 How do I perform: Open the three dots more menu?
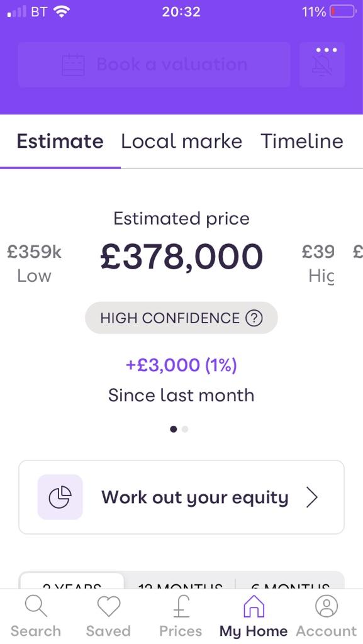[327, 50]
